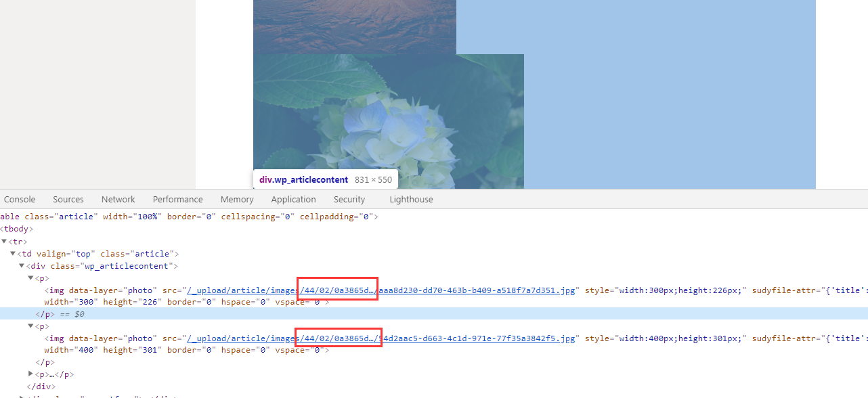Viewport: 868px width, 398px height.
Task: Expand the collapsed p…/p node
Action: point(30,374)
